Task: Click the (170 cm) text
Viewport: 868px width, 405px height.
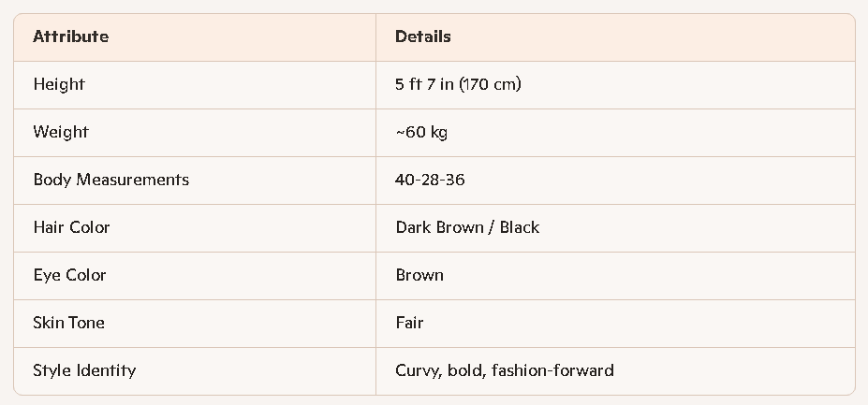Action: 490,85
